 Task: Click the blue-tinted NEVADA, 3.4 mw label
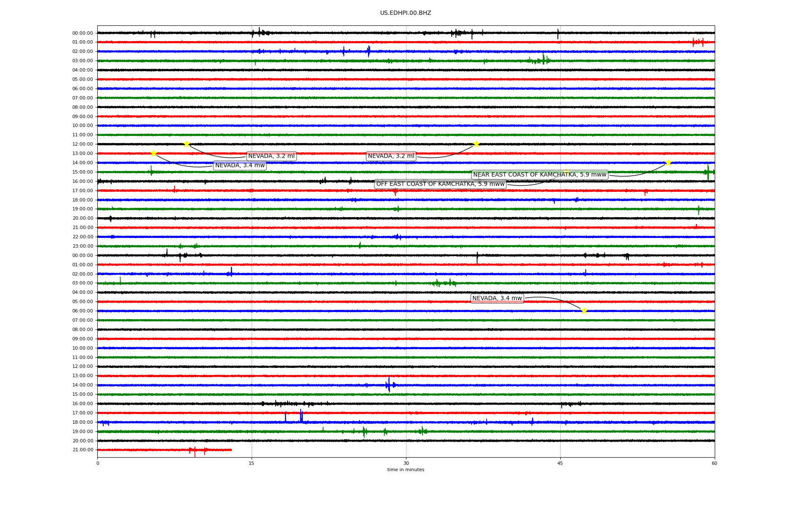click(240, 166)
